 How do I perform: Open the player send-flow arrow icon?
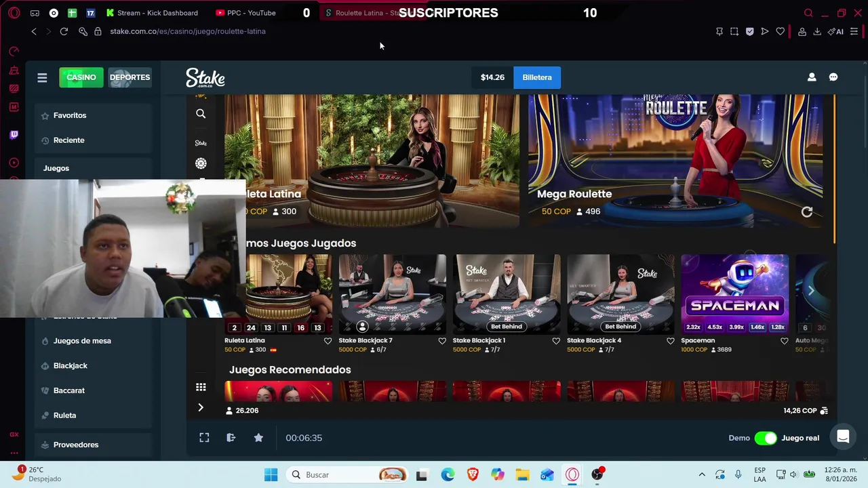[765, 31]
